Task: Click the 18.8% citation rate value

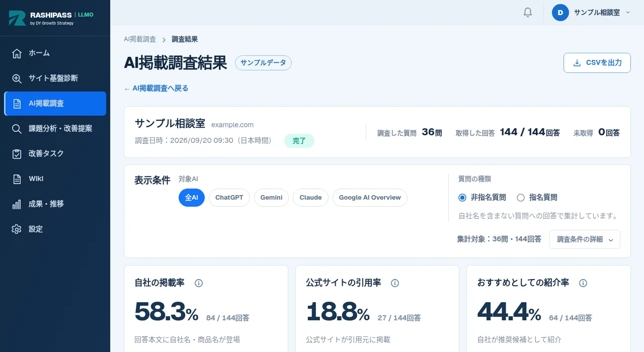Action: coord(338,312)
